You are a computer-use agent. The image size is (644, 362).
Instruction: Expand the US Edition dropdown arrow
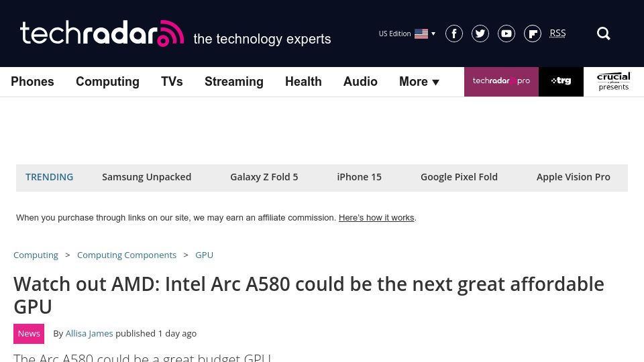click(x=433, y=34)
